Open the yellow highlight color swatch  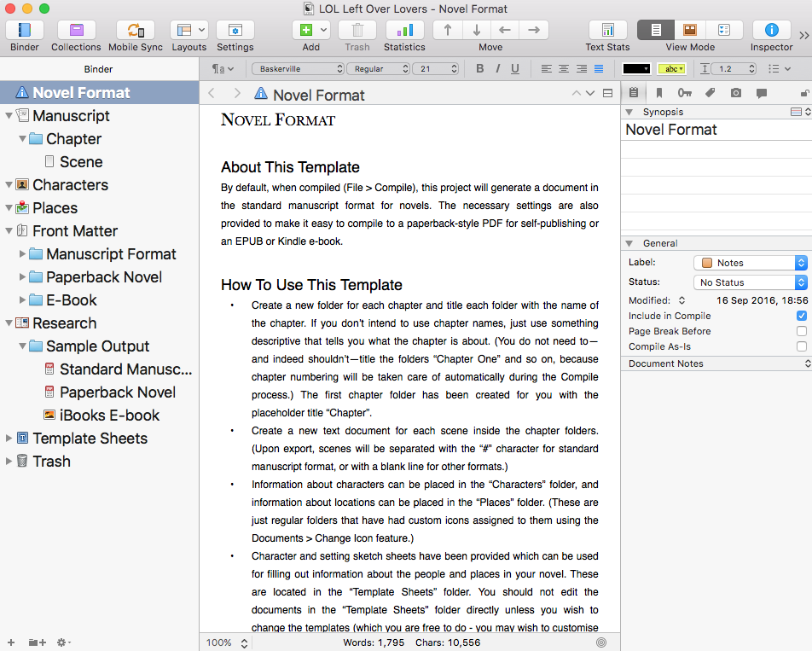coord(671,69)
